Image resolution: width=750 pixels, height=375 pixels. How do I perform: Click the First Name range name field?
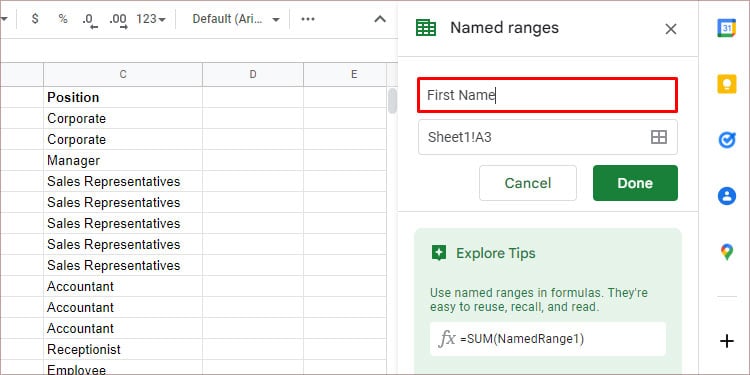pyautogui.click(x=547, y=95)
